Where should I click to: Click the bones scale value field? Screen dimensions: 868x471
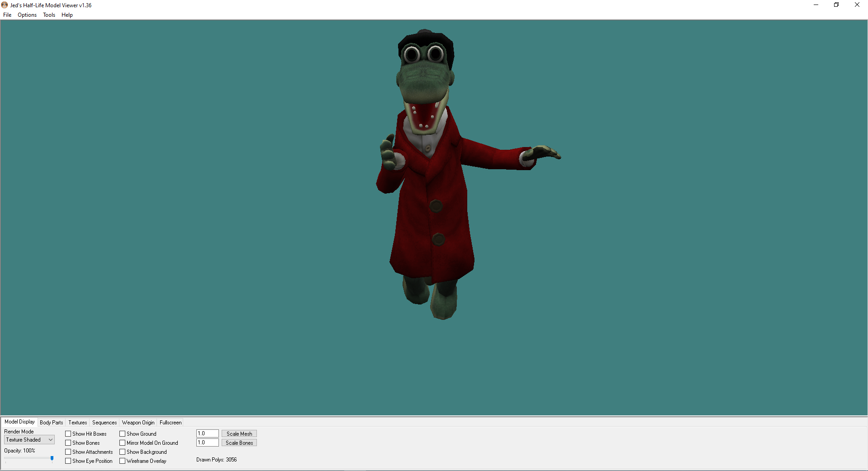(x=208, y=442)
